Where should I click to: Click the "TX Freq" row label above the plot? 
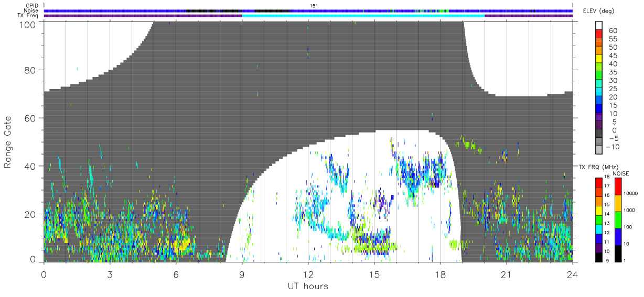pyautogui.click(x=28, y=15)
